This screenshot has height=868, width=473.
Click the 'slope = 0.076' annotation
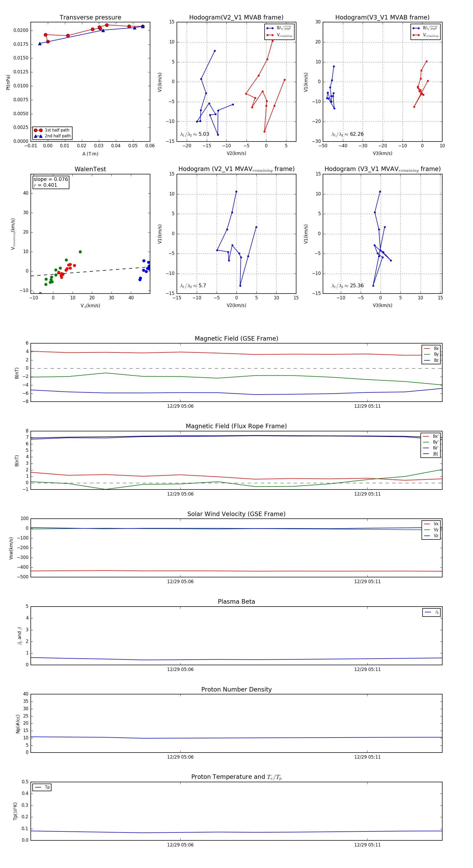[x=51, y=179]
